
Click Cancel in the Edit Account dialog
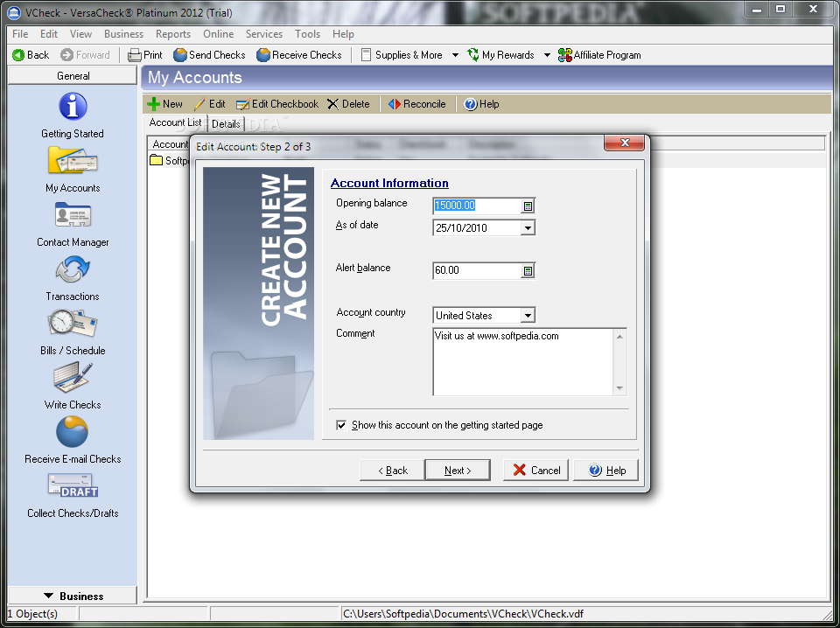(x=535, y=470)
